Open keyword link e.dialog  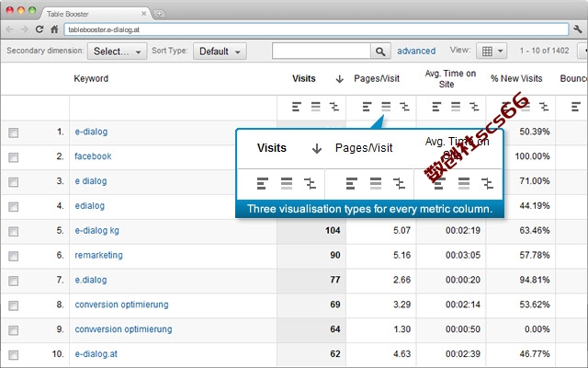[x=91, y=280]
